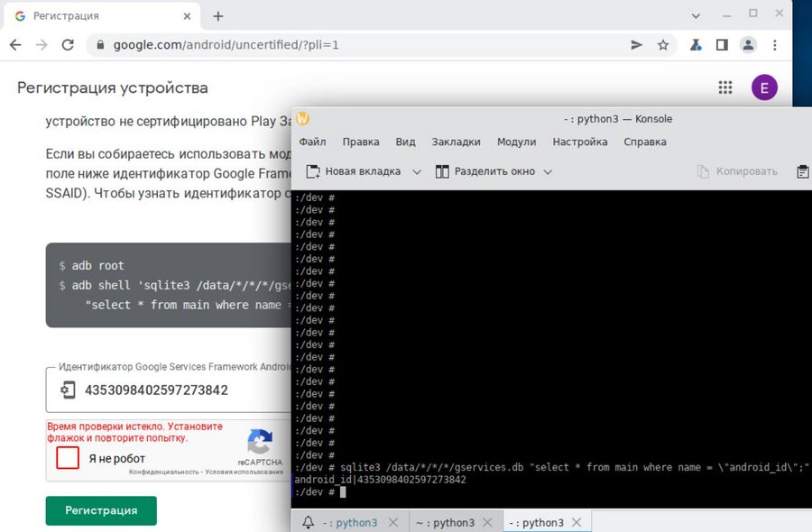Expand Новая вкладка dropdown arrow

417,172
